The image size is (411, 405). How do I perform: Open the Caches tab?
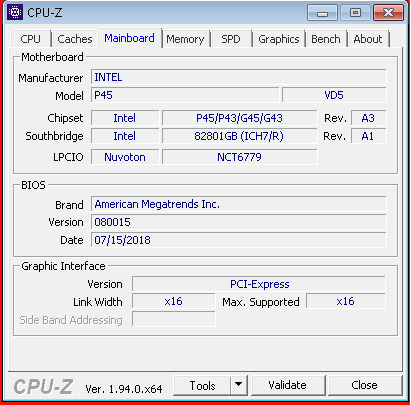(75, 39)
